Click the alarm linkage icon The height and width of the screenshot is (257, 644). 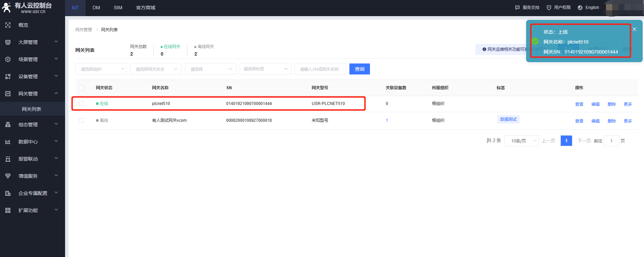[x=8, y=159]
